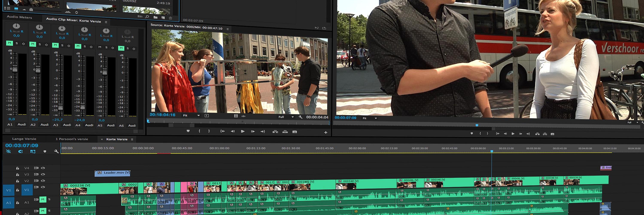The width and height of the screenshot is (644, 215).
Task: Export a frame from the Program monitor
Action: [553, 134]
